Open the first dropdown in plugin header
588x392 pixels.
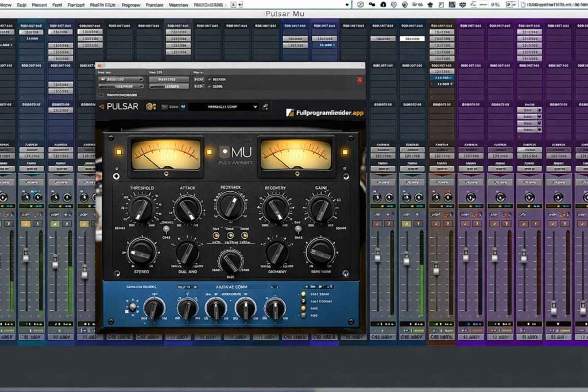tap(121, 79)
